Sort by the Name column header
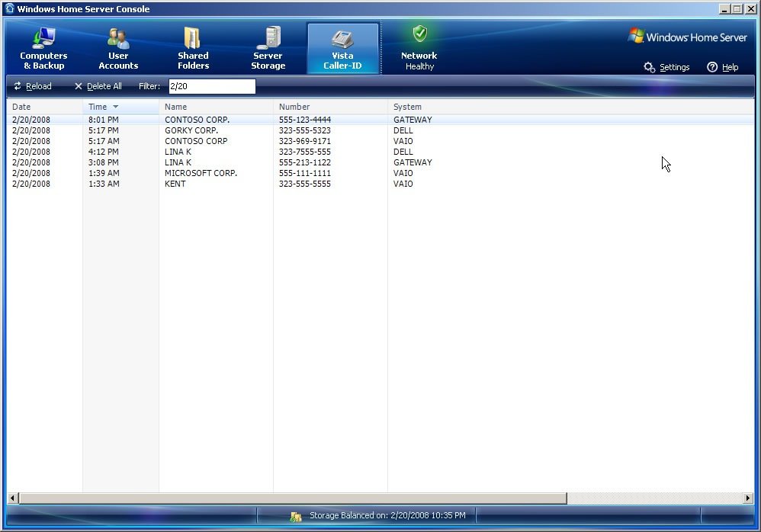 tap(216, 107)
